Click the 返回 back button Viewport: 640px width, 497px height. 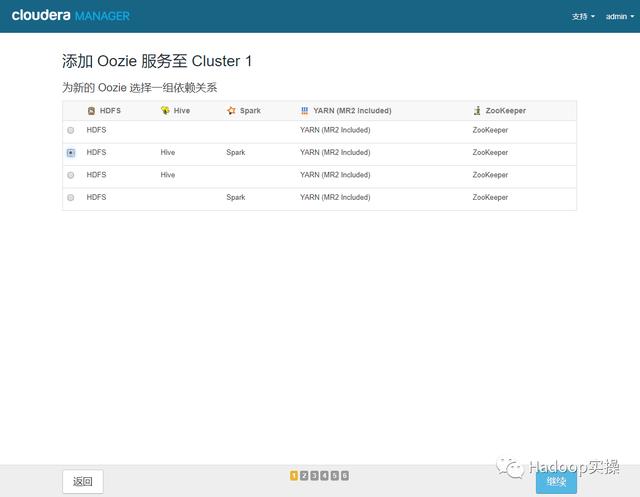tap(83, 481)
